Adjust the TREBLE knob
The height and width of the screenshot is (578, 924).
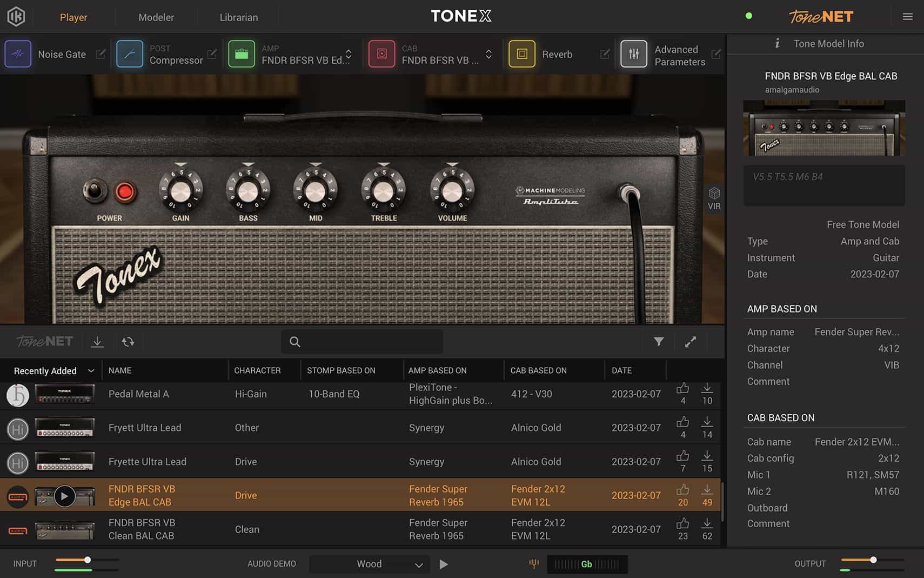[x=384, y=190]
